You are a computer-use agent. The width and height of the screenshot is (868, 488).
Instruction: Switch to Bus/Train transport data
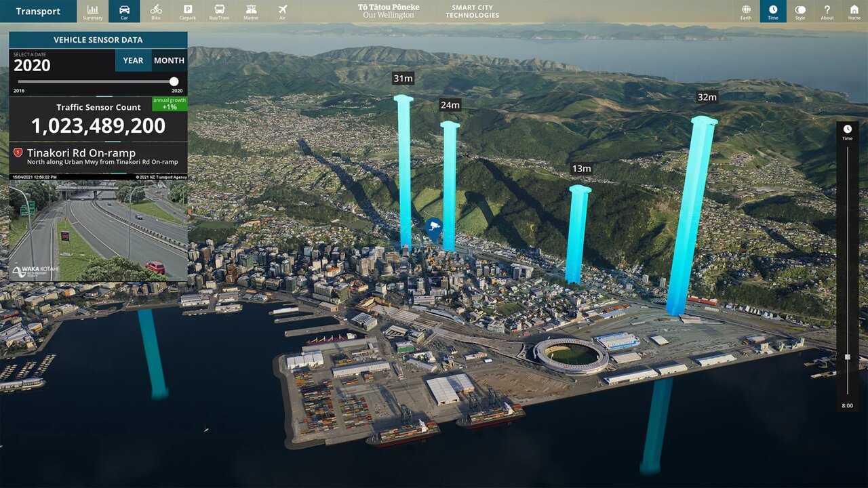pos(220,12)
